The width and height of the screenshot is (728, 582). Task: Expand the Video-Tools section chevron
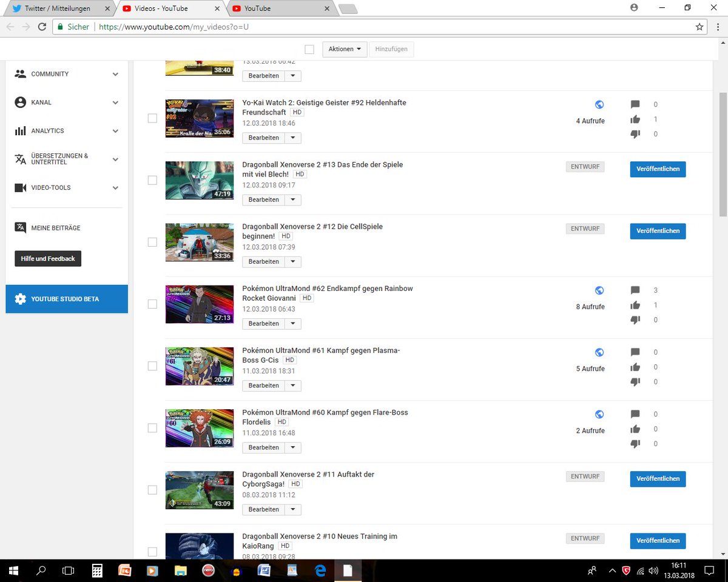[x=115, y=188]
